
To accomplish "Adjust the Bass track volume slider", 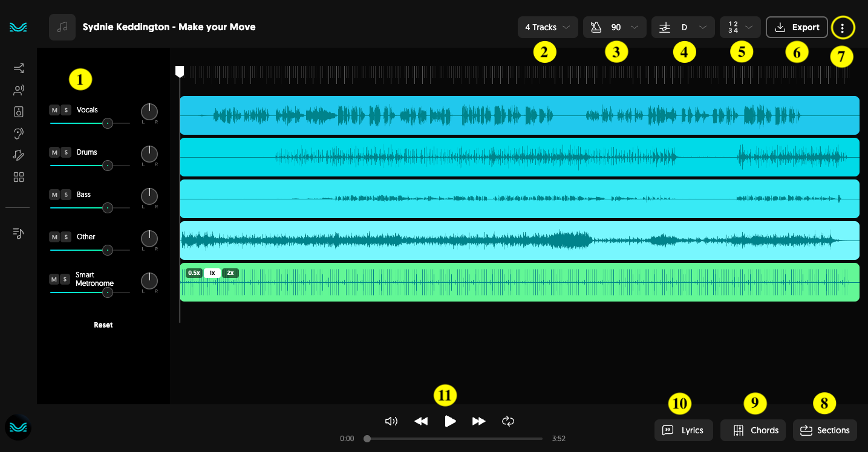I will 108,207.
